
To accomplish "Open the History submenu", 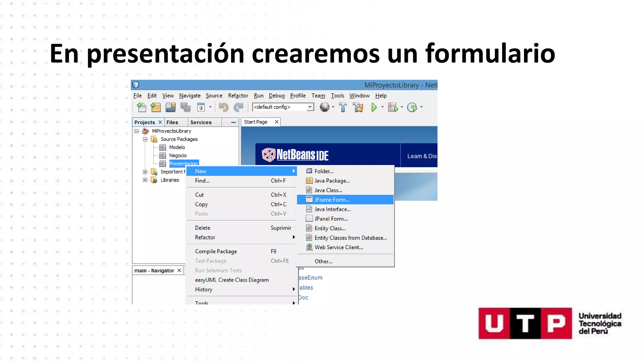I will (x=241, y=290).
